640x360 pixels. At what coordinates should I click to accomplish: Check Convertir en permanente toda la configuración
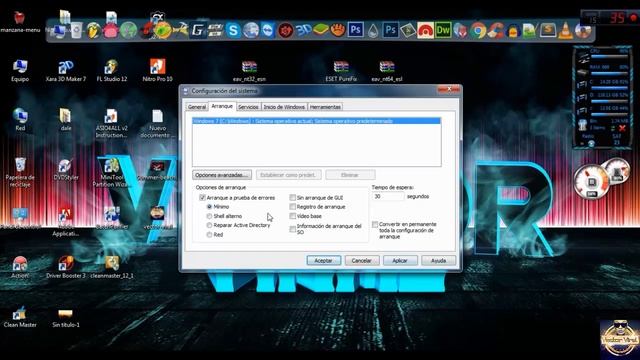click(x=375, y=224)
